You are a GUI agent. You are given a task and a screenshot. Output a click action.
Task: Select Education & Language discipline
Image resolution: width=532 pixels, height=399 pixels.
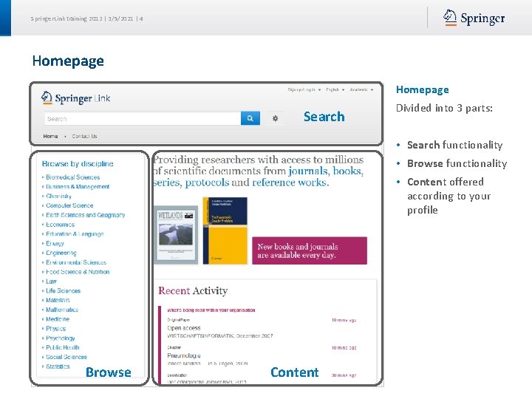pos(75,233)
